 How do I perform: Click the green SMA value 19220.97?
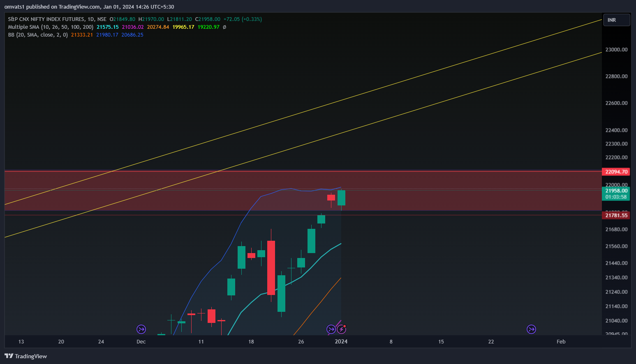[x=208, y=27]
